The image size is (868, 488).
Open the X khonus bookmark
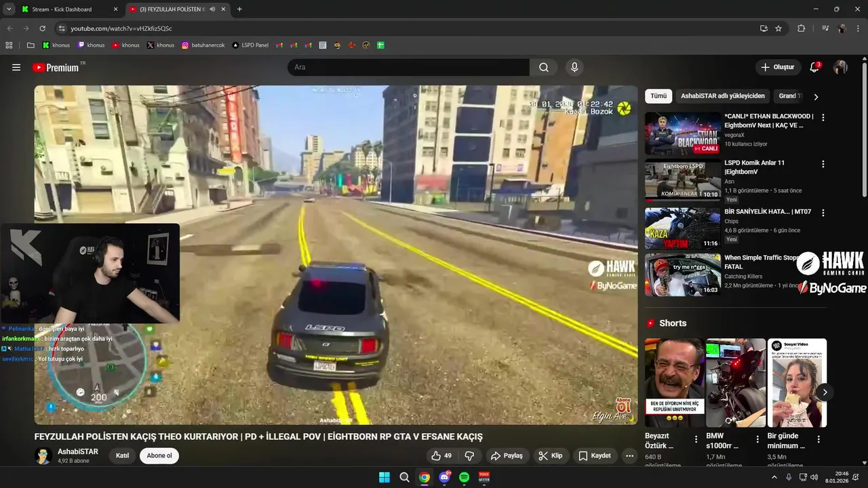(161, 45)
